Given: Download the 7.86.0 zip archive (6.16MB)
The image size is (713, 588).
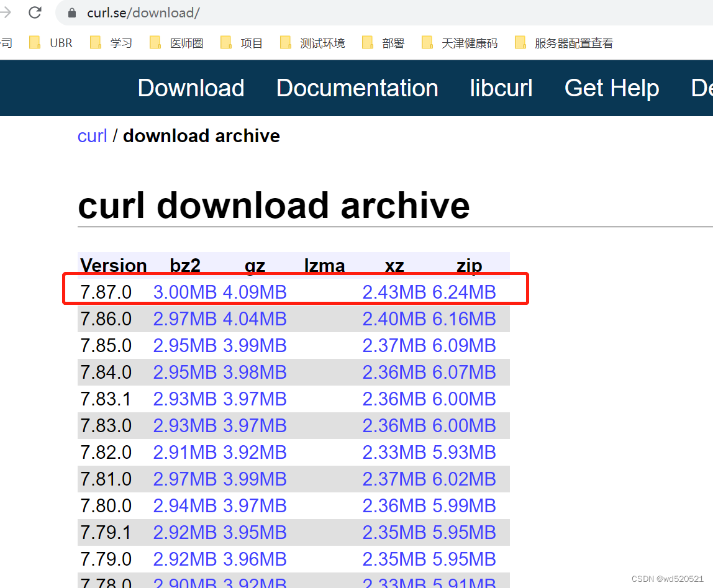Looking at the screenshot, I should point(464,319).
